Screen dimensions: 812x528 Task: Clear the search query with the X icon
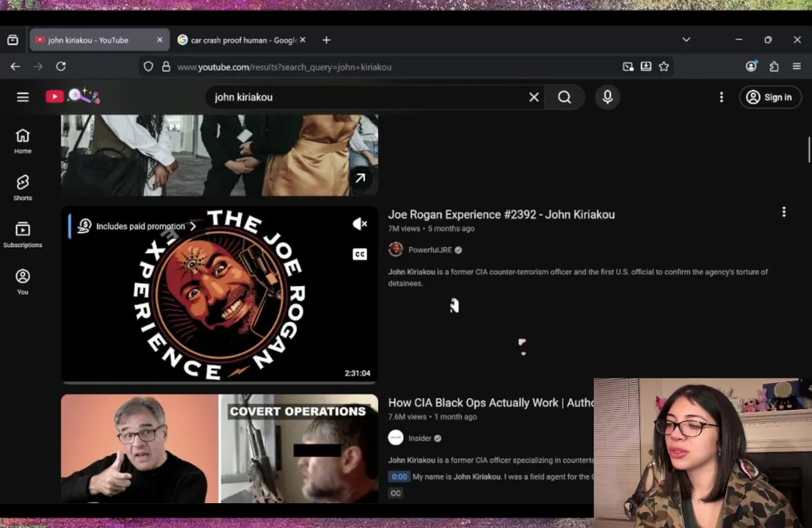coord(534,97)
